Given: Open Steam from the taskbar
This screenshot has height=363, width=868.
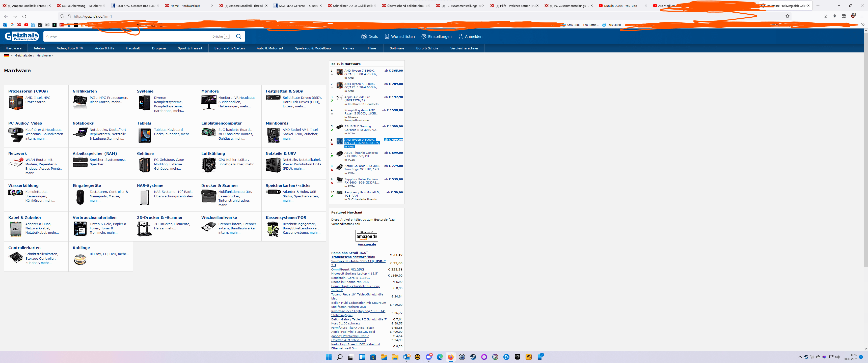Looking at the screenshot, I should coord(473,357).
